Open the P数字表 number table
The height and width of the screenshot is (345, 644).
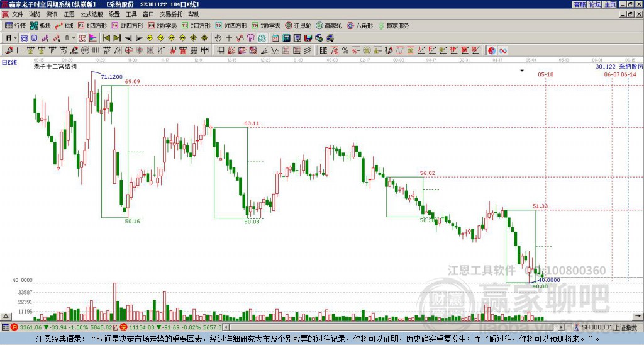pyautogui.click(x=163, y=25)
